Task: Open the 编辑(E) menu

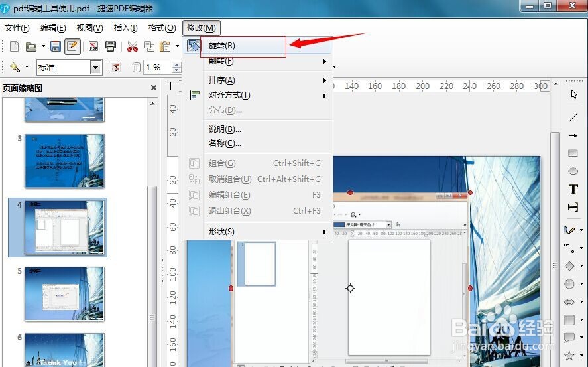Action: pos(53,28)
